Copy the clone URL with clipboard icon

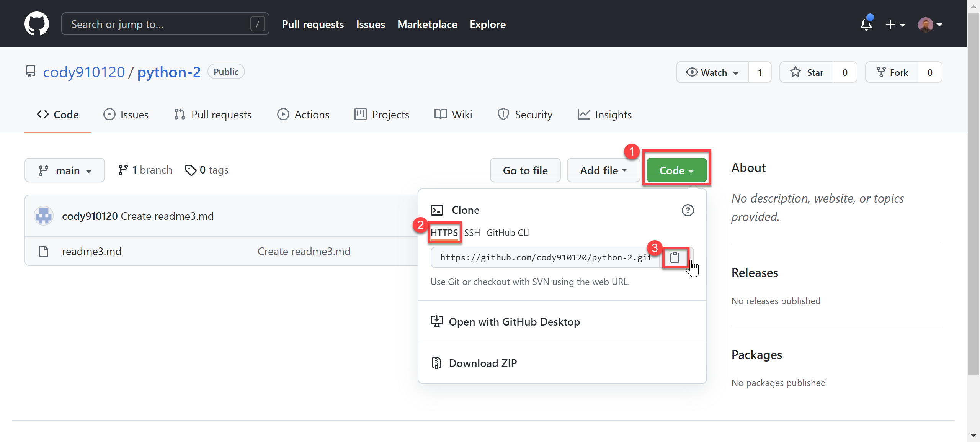coord(675,257)
